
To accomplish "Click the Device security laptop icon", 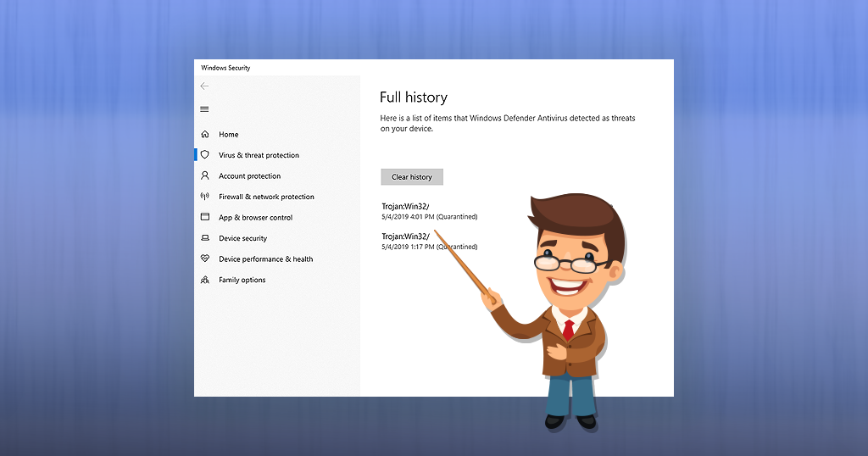I will (204, 238).
